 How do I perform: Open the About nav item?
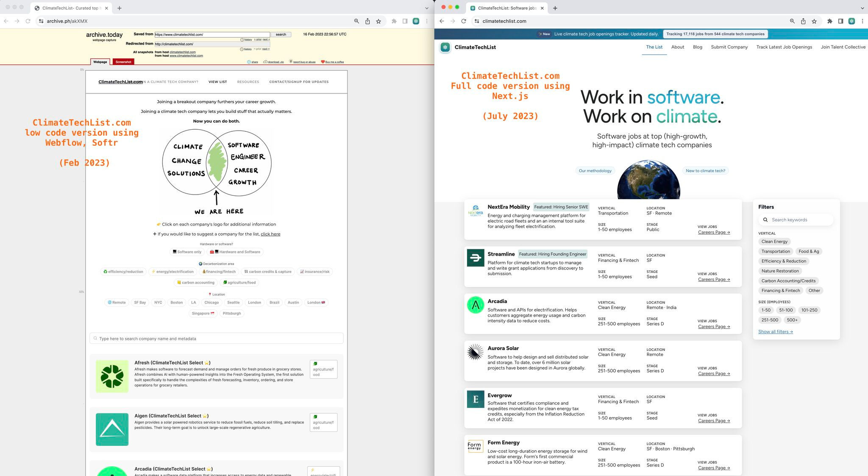pyautogui.click(x=678, y=47)
